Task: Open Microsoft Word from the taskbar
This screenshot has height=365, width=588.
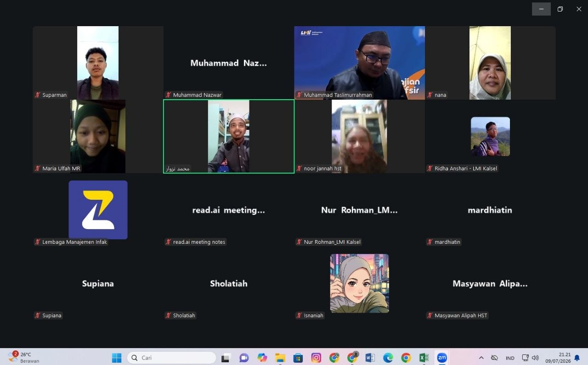Action: click(370, 358)
